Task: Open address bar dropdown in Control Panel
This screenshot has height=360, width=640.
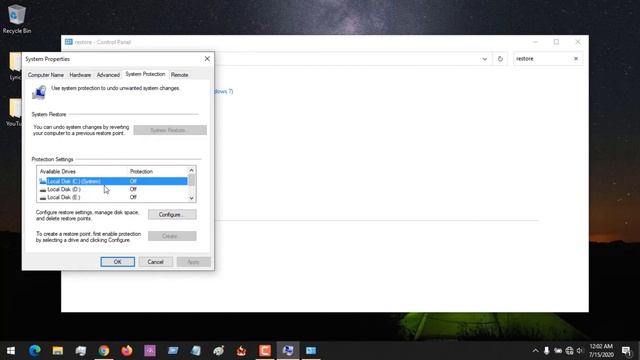Action: click(484, 59)
